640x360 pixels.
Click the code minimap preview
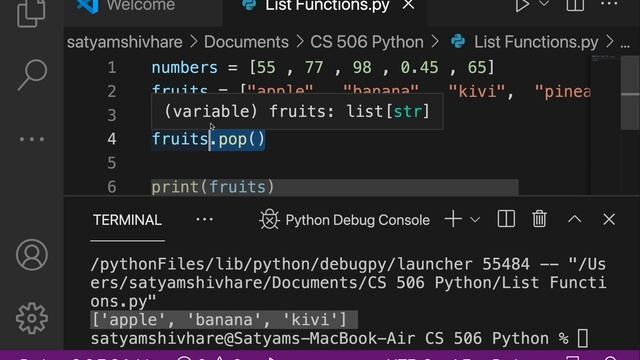coord(605,59)
